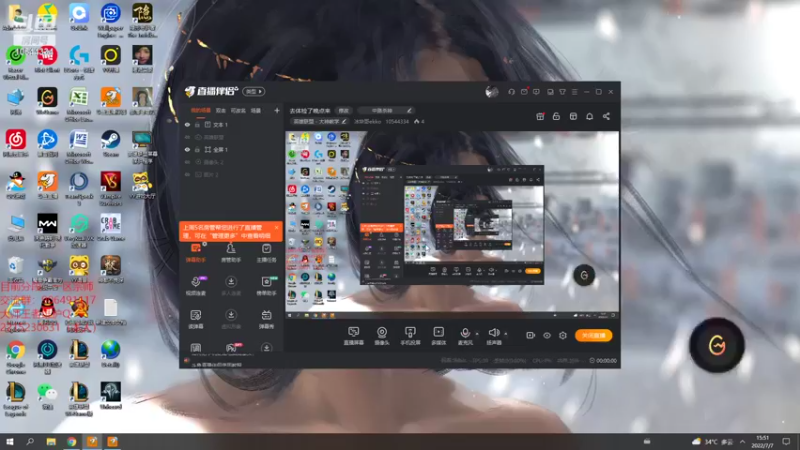Open the 榜单助手 ranking assistant
800x450 pixels.
[x=266, y=286]
